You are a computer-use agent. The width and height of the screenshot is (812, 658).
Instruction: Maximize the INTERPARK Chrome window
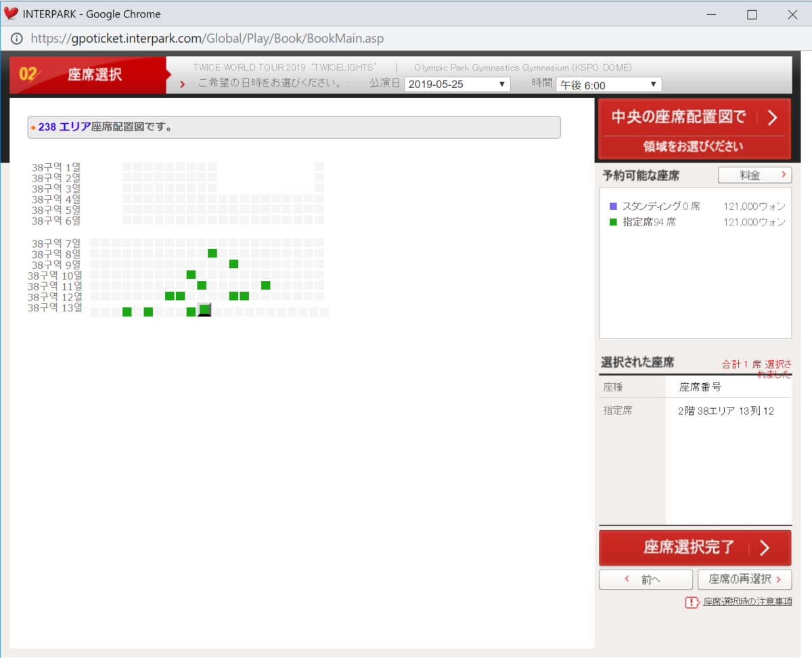752,14
